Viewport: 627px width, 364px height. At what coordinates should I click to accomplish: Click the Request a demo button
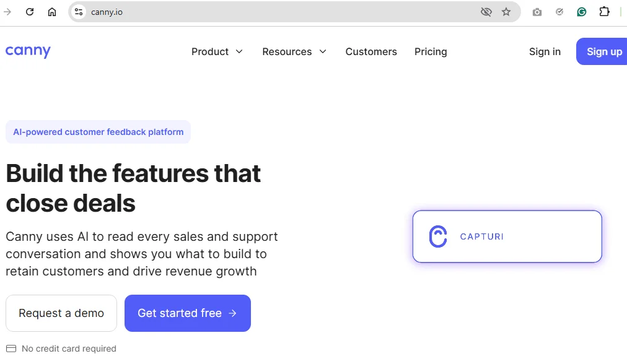[x=61, y=313]
